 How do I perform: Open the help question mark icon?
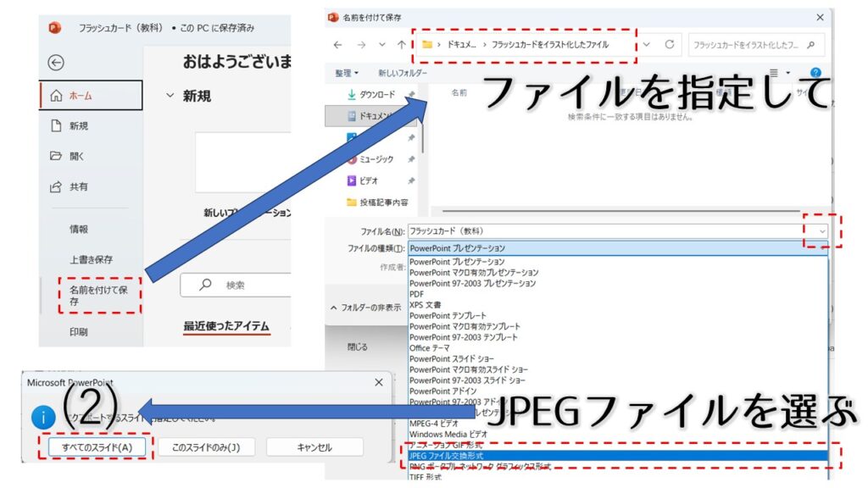click(815, 74)
